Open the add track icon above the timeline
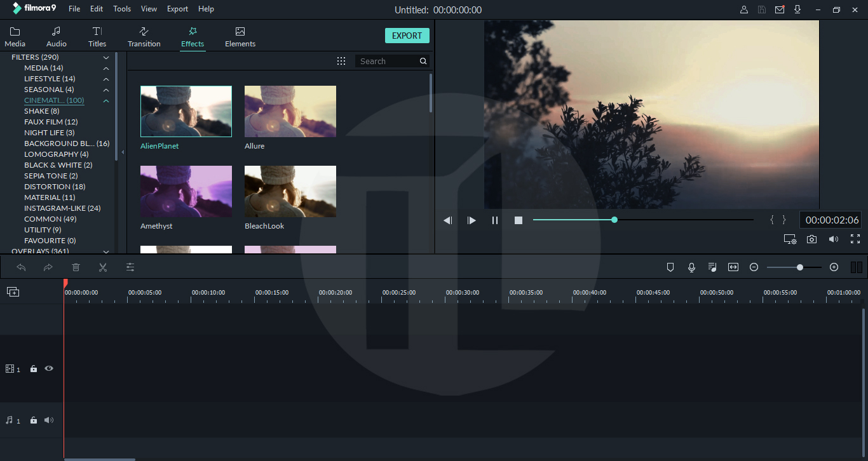Image resolution: width=868 pixels, height=461 pixels. pyautogui.click(x=12, y=291)
